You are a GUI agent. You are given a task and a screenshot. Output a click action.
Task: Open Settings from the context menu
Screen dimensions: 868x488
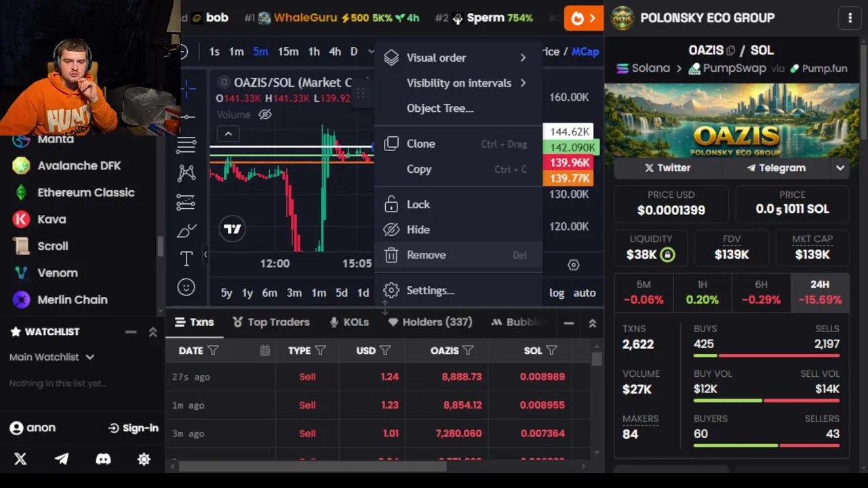pos(458,290)
